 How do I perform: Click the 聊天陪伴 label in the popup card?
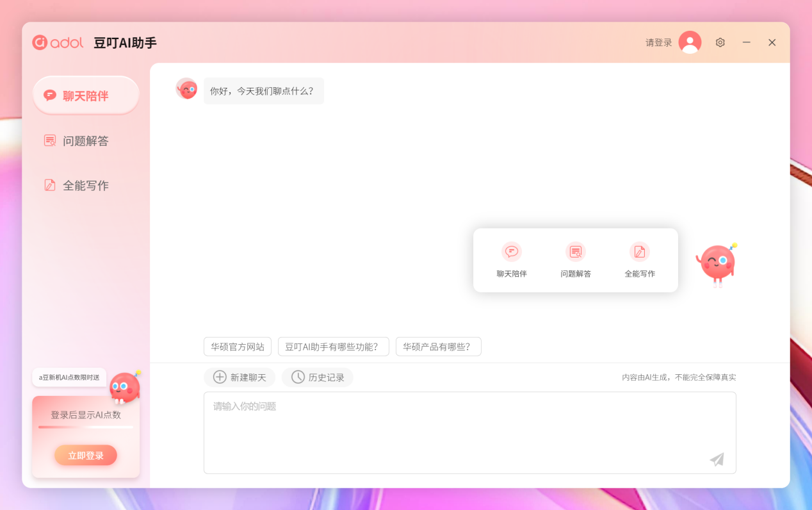click(x=512, y=274)
